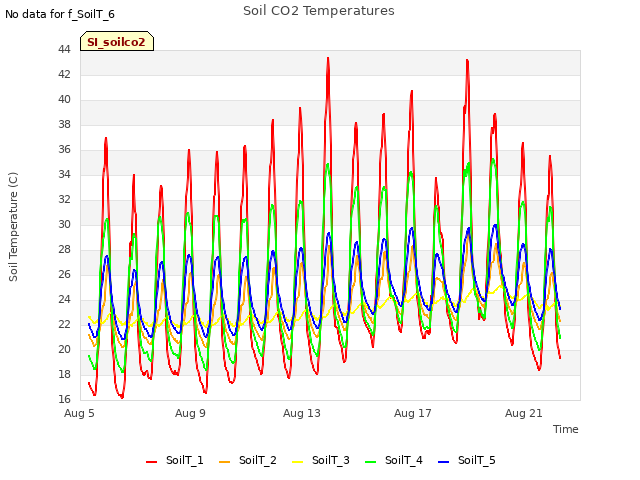This screenshot has height=480, width=640.
Task: Click the Aug 9 x-axis tick label
Action: [190, 413]
